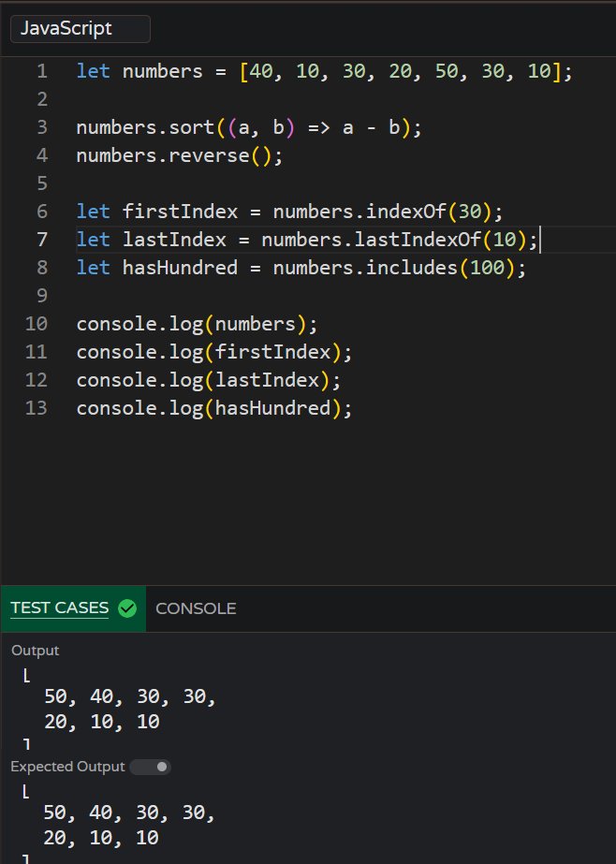Click 'console.log(hasHundred);' line

(x=213, y=408)
